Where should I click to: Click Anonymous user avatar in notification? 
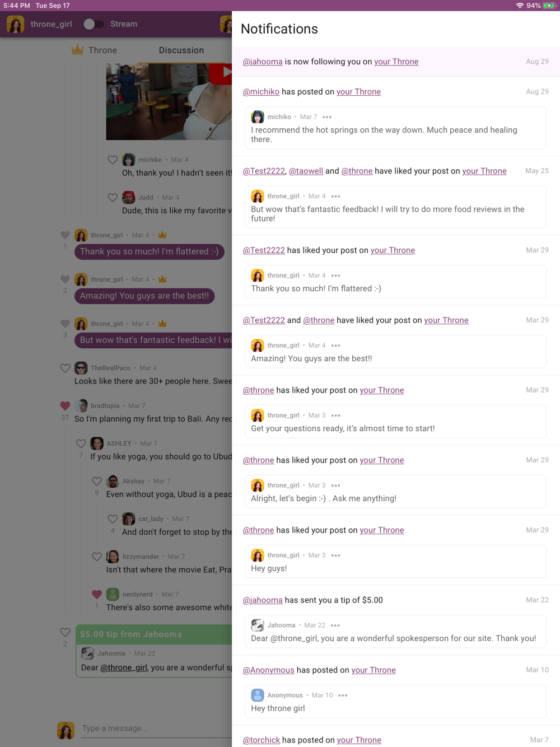(x=258, y=695)
